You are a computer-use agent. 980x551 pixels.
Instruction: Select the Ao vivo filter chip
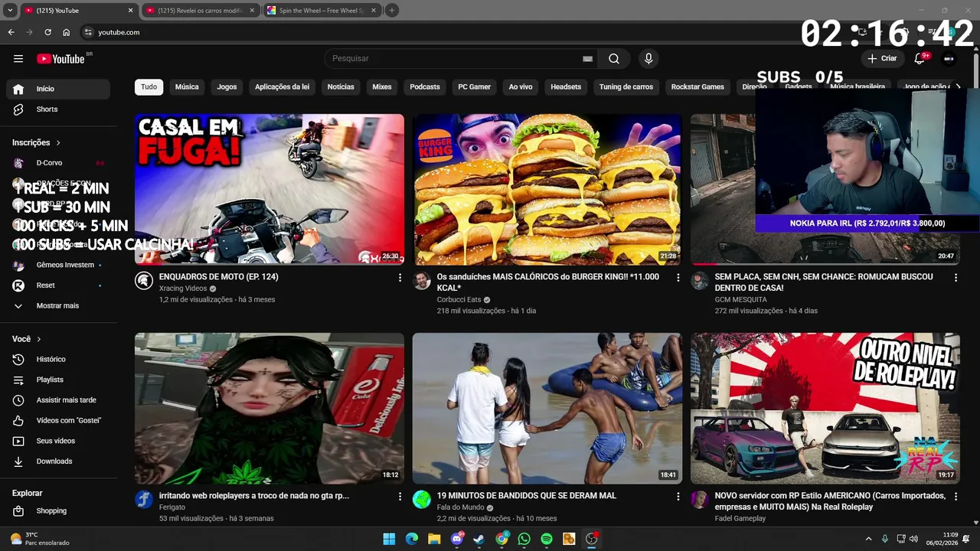[x=521, y=86]
